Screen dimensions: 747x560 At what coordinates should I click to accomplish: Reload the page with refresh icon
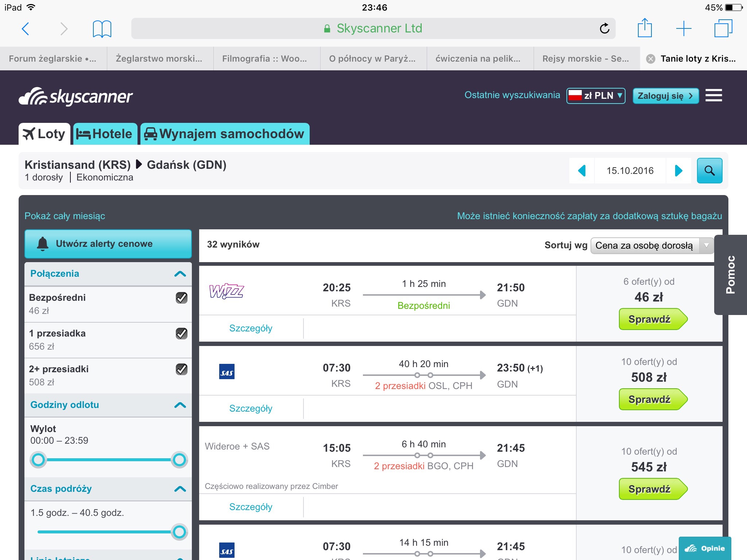coord(604,28)
